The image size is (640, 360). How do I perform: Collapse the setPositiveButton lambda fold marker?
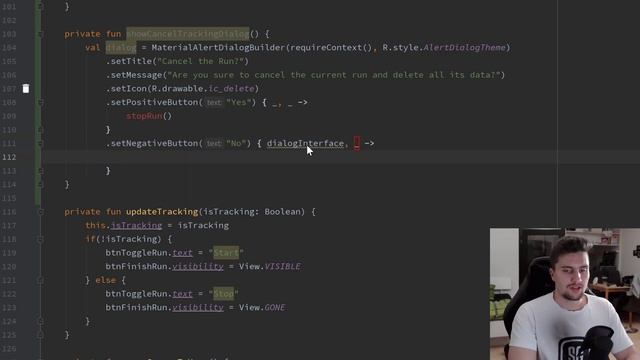click(40, 102)
